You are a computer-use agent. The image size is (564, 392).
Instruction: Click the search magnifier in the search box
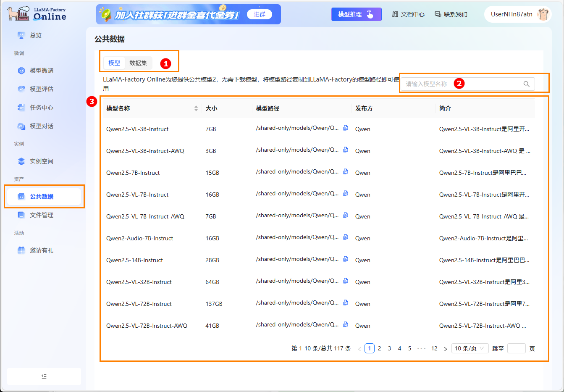pos(527,84)
